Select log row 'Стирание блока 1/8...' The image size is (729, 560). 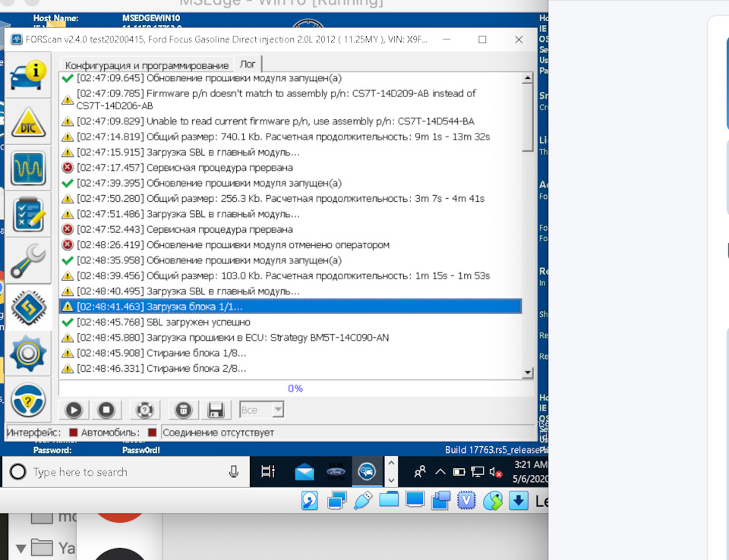(291, 353)
